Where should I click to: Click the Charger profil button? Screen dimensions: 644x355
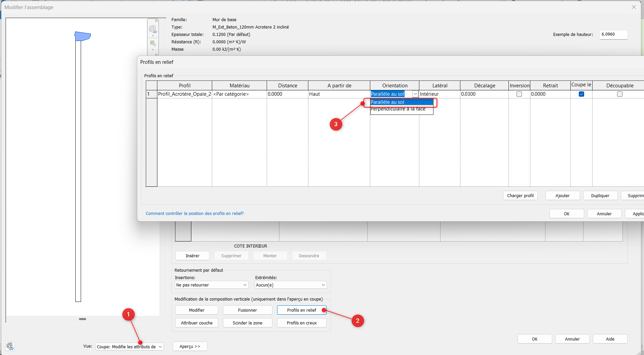pyautogui.click(x=520, y=195)
